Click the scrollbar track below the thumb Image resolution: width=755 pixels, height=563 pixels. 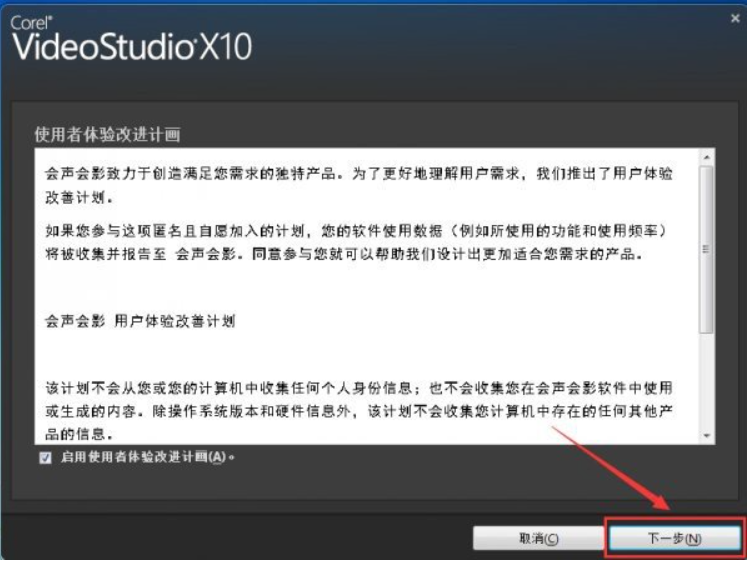(706, 381)
